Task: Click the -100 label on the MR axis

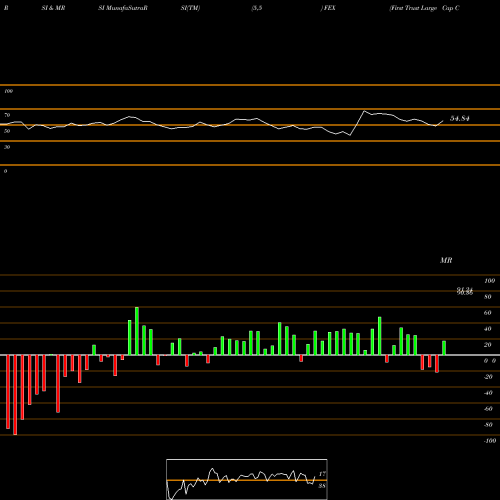Action: [x=490, y=441]
